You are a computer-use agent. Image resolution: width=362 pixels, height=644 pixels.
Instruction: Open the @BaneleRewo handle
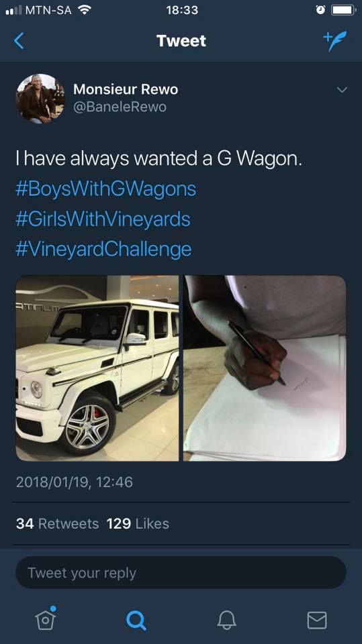120,107
